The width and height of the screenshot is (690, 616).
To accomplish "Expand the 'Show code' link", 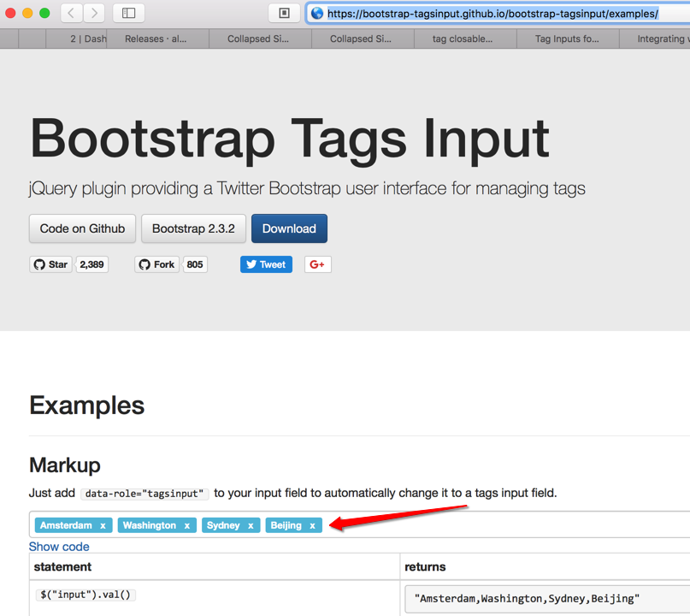I will 59,547.
